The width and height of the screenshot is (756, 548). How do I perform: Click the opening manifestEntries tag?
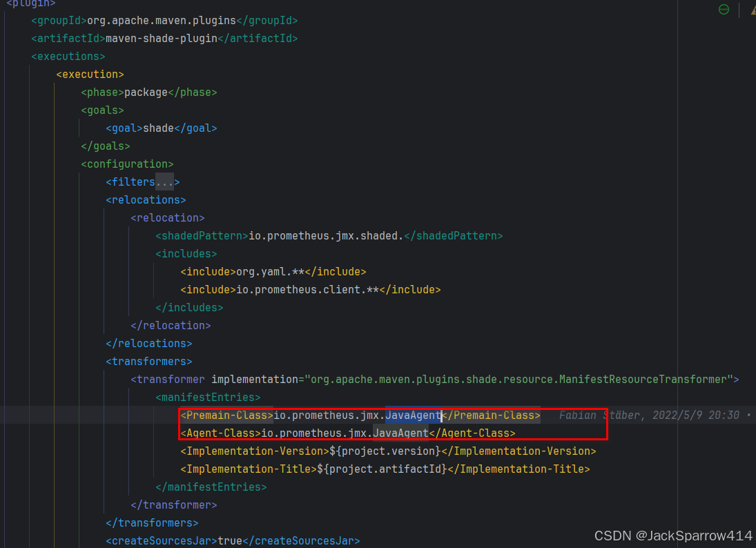tap(208, 397)
